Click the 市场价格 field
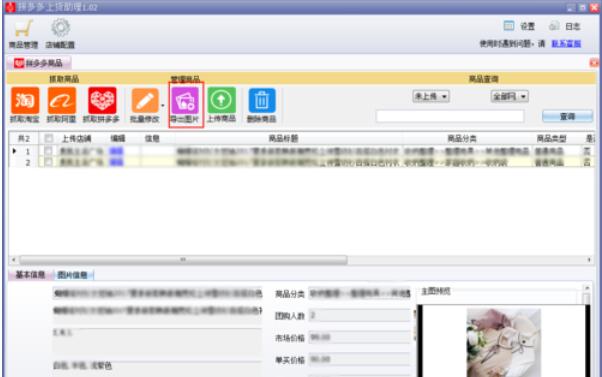 pyautogui.click(x=360, y=337)
